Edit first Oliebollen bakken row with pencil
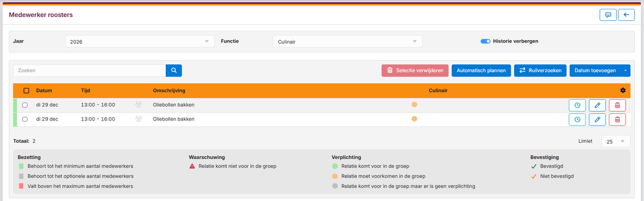The height and width of the screenshot is (201, 644). [x=597, y=105]
